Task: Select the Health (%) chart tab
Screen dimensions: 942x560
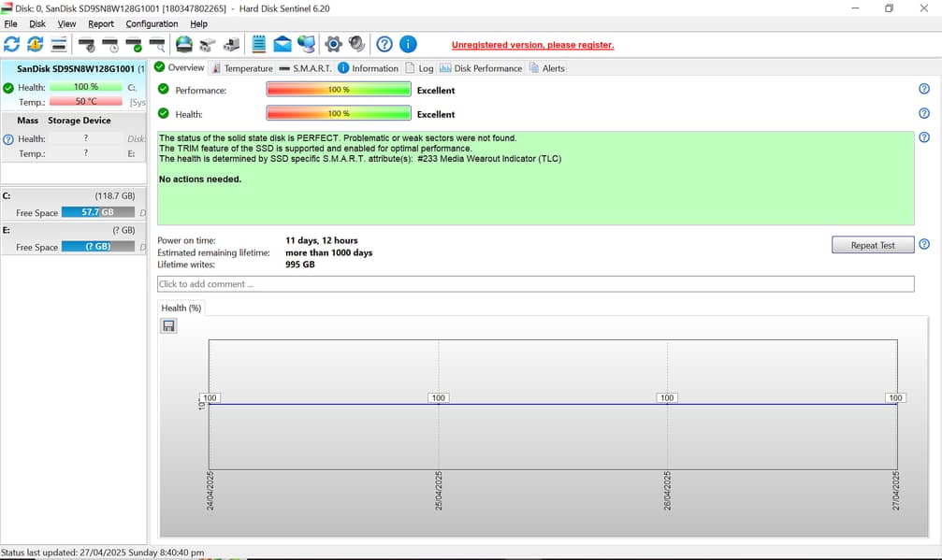Action: tap(181, 308)
